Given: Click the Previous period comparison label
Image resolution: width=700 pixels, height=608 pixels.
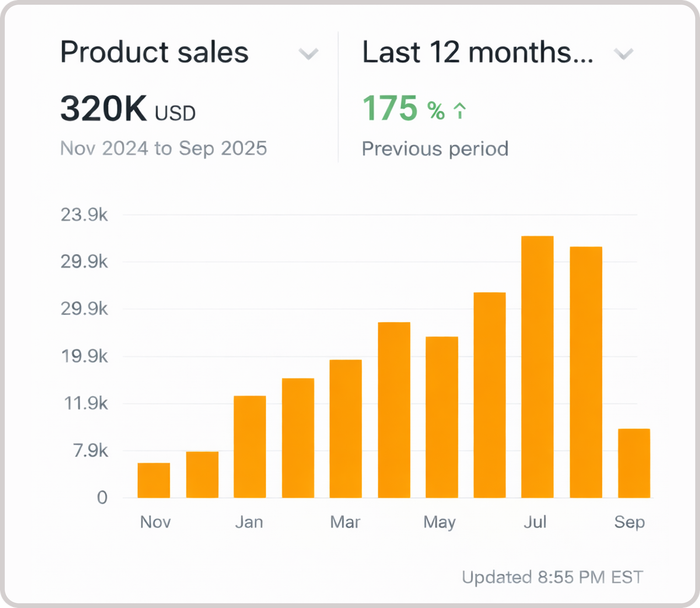Looking at the screenshot, I should [435, 149].
